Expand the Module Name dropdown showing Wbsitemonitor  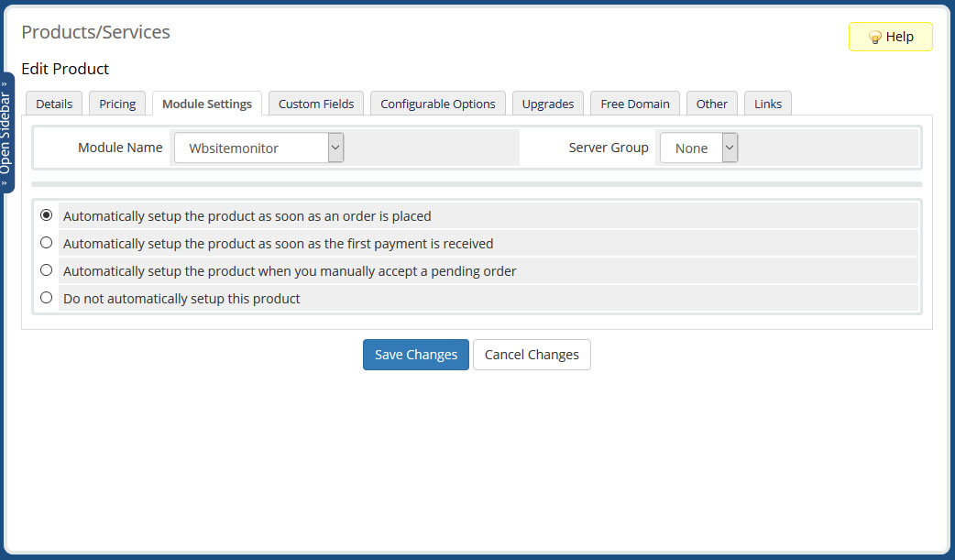258,148
